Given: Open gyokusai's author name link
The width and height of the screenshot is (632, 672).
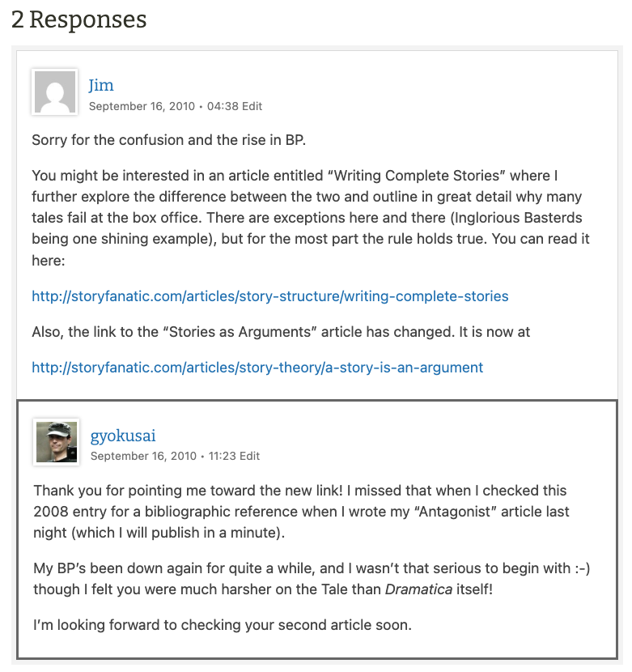Looking at the screenshot, I should [x=123, y=436].
